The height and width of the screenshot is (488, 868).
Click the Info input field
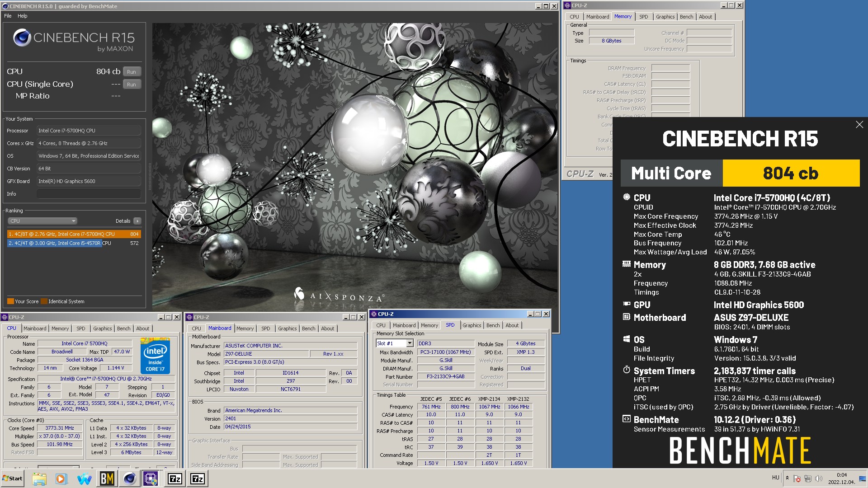coord(89,194)
